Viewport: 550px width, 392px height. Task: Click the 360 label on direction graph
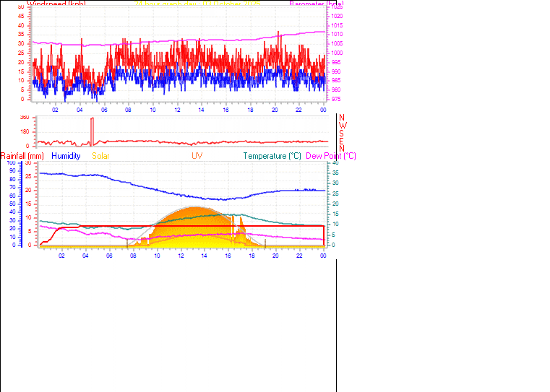pyautogui.click(x=25, y=118)
